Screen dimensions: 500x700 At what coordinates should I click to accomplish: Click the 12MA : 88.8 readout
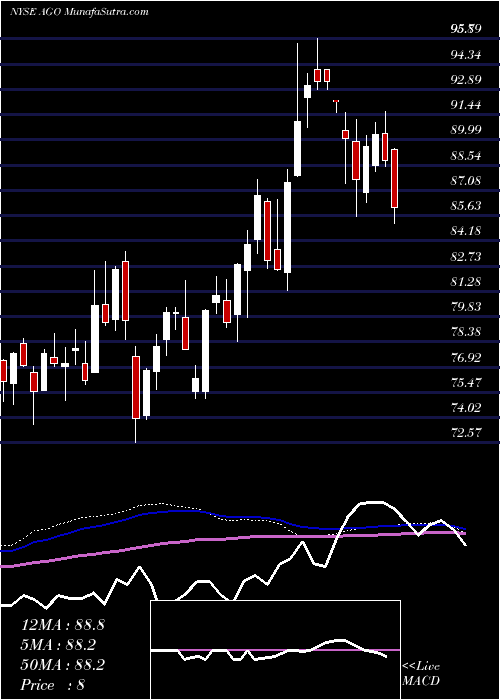[x=63, y=625]
